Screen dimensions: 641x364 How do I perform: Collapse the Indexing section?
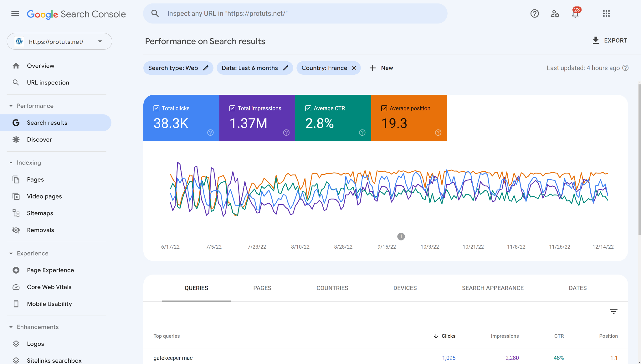(x=11, y=163)
